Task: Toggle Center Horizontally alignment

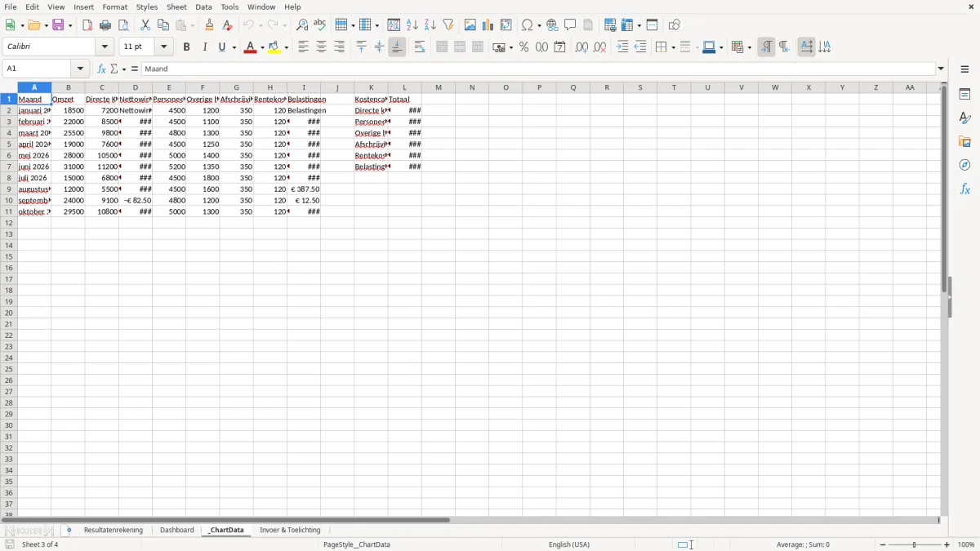Action: pyautogui.click(x=322, y=47)
